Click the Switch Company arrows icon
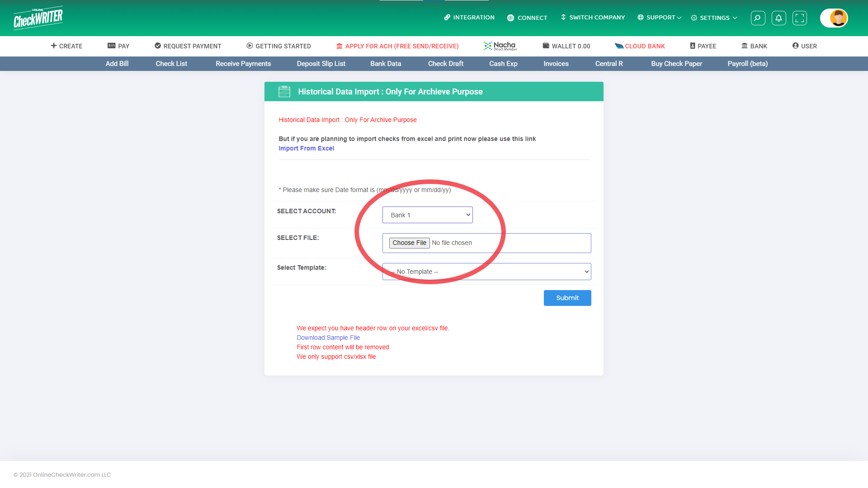 tap(563, 17)
